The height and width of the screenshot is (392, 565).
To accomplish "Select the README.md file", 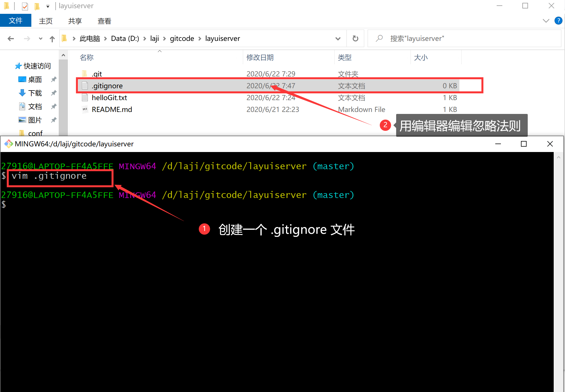I will click(x=112, y=109).
